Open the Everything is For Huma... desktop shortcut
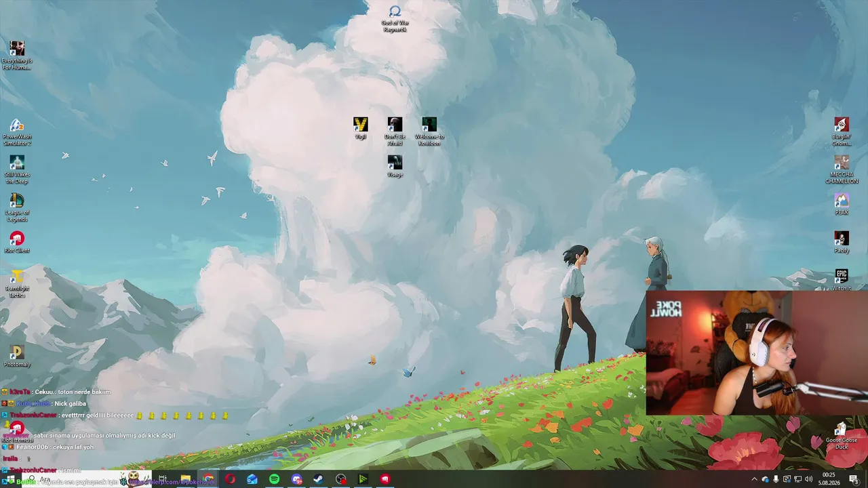Screen dimensions: 868x488 pos(17,56)
